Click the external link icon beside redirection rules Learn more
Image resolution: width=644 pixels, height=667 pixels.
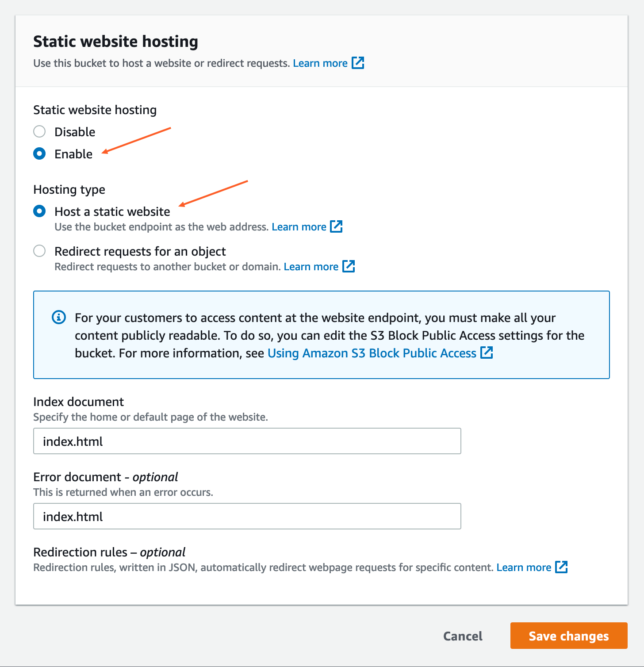click(x=561, y=567)
